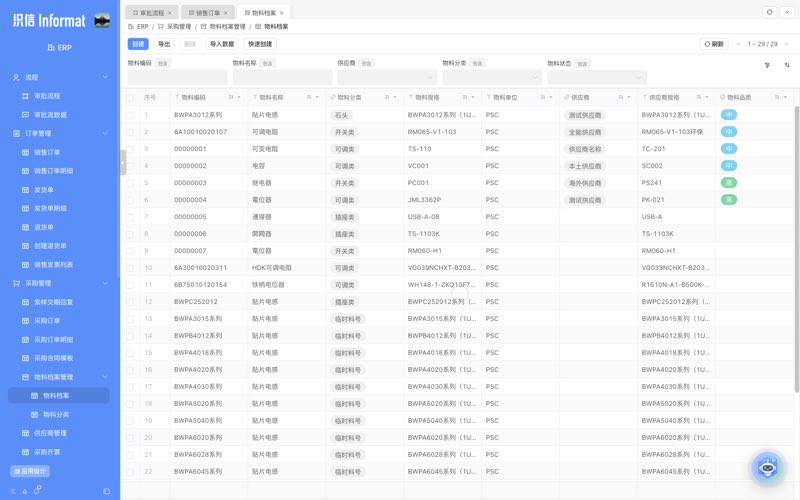This screenshot has width=800, height=500.
Task: Select 物料分类 in the sidebar
Action: point(56,414)
